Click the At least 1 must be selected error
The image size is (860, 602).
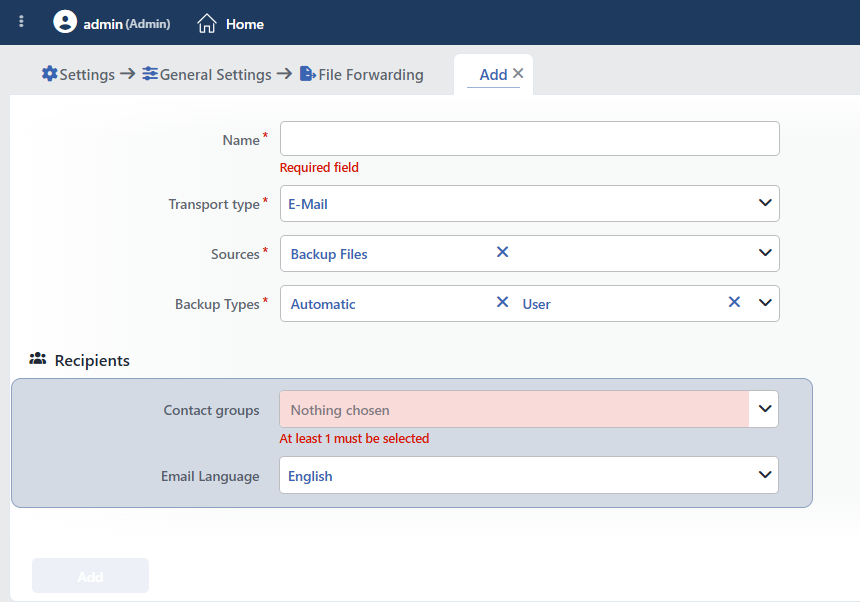[354, 439]
